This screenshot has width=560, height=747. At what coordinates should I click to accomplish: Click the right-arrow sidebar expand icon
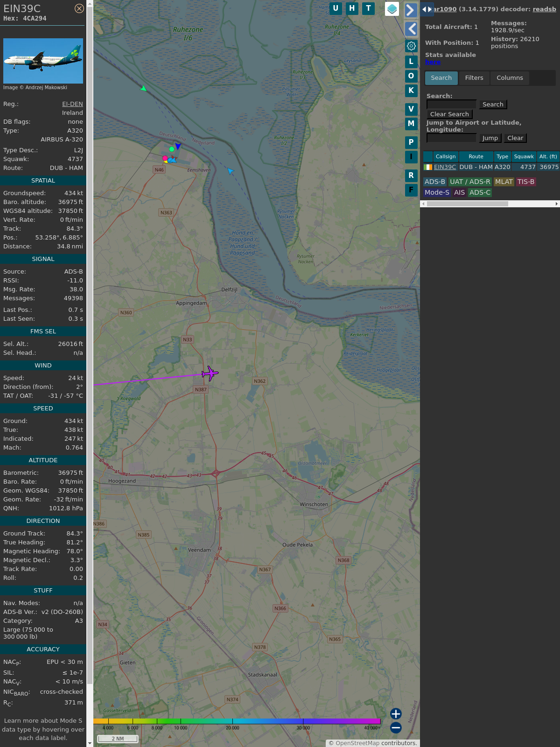pyautogui.click(x=411, y=10)
